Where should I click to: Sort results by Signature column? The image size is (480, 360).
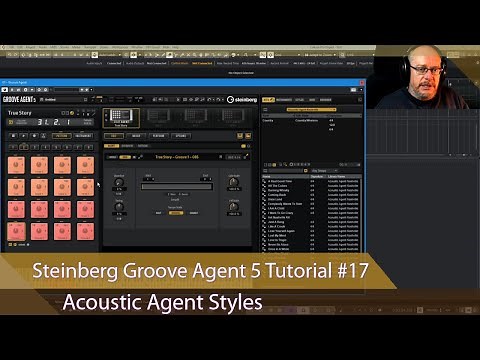318,176
